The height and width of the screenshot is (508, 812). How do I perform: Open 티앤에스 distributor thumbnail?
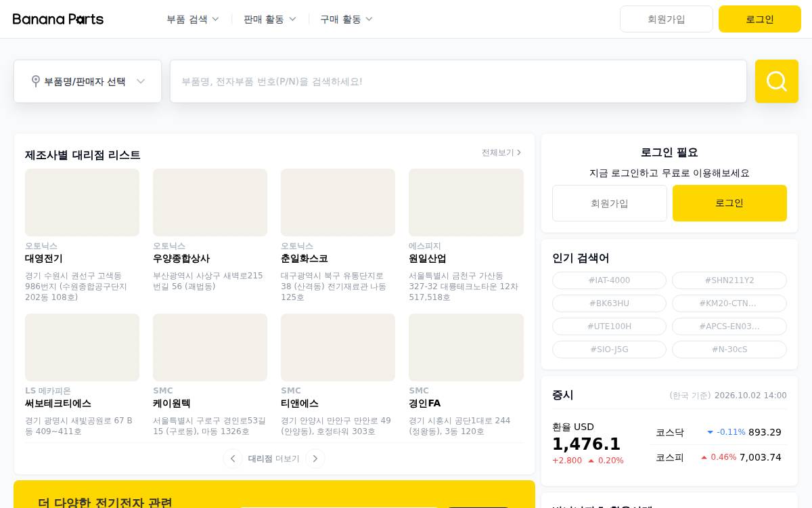coord(338,347)
